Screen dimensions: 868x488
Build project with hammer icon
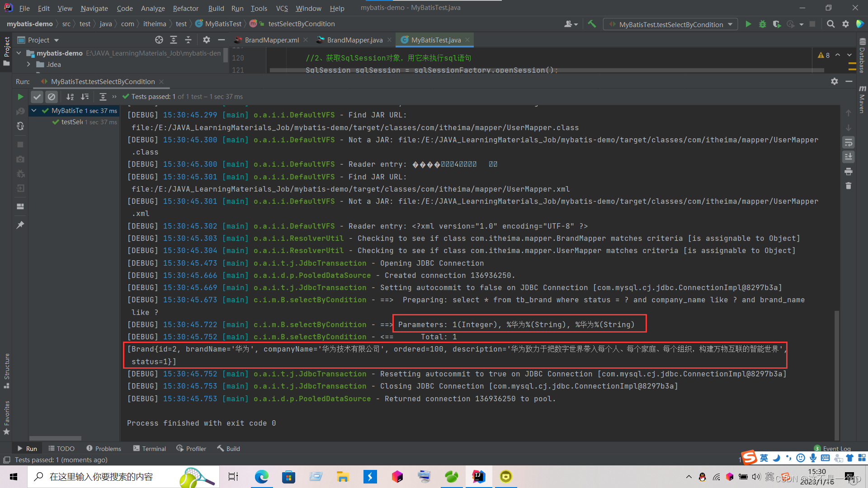coord(592,24)
